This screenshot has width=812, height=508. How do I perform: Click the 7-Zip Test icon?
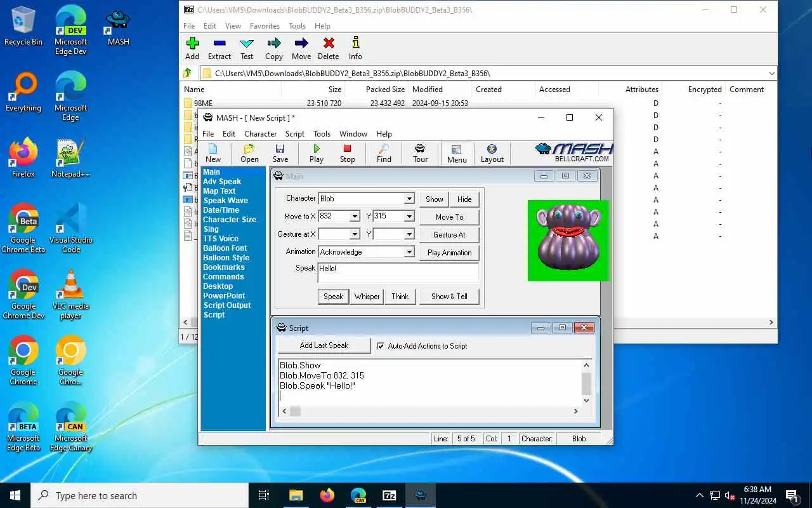247,49
